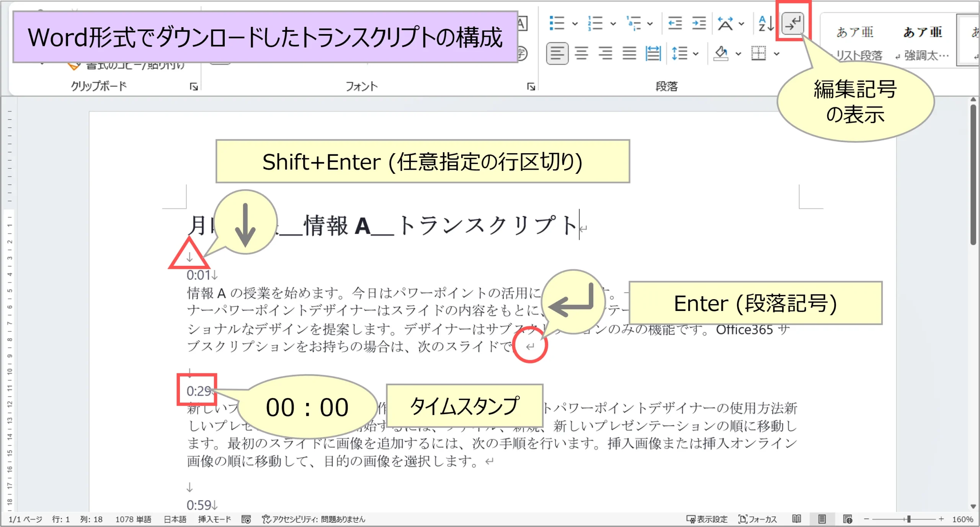Increase paragraph indent
980x527 pixels.
point(699,24)
